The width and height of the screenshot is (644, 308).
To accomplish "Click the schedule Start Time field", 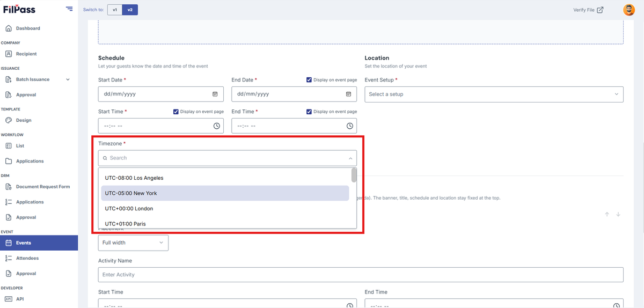I will (161, 126).
